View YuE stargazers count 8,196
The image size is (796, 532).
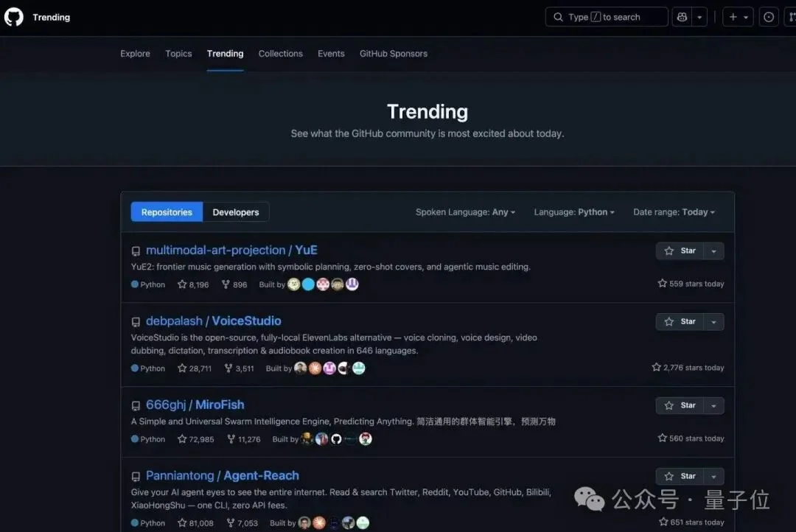(x=193, y=284)
